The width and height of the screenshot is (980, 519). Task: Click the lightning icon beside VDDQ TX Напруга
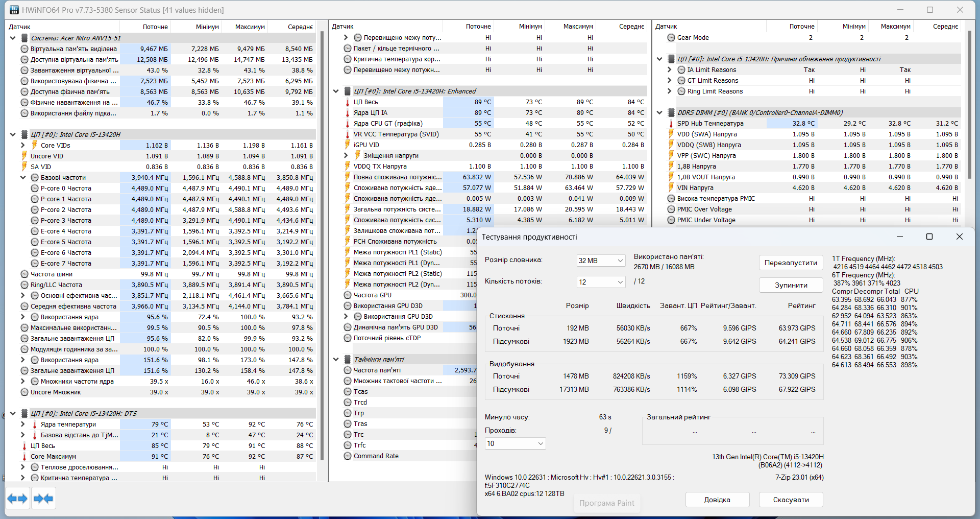pyautogui.click(x=348, y=167)
